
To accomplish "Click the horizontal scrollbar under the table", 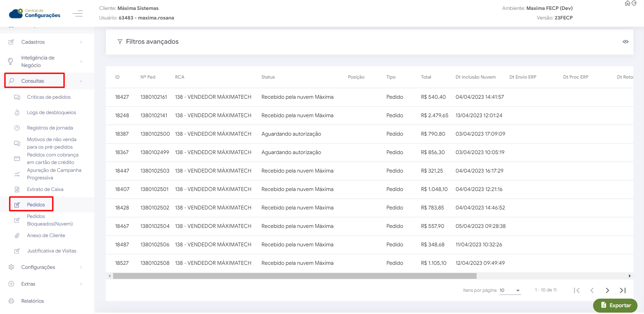I will 294,276.
